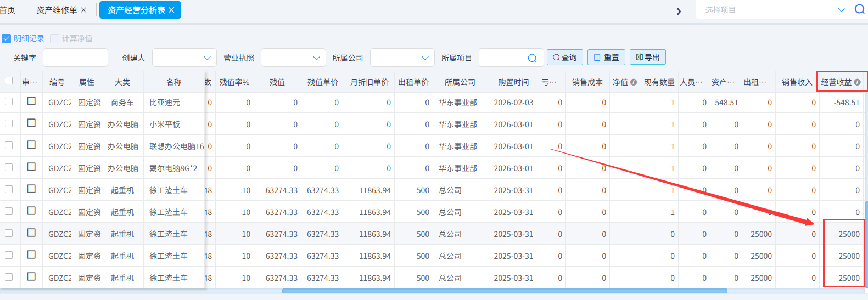Open the 营业执照 dropdown

point(294,58)
